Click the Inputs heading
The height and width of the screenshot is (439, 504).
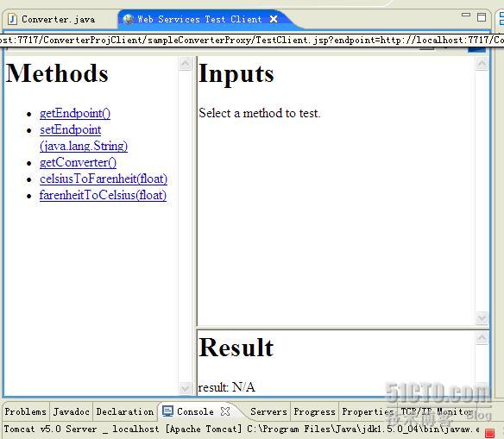coord(236,74)
